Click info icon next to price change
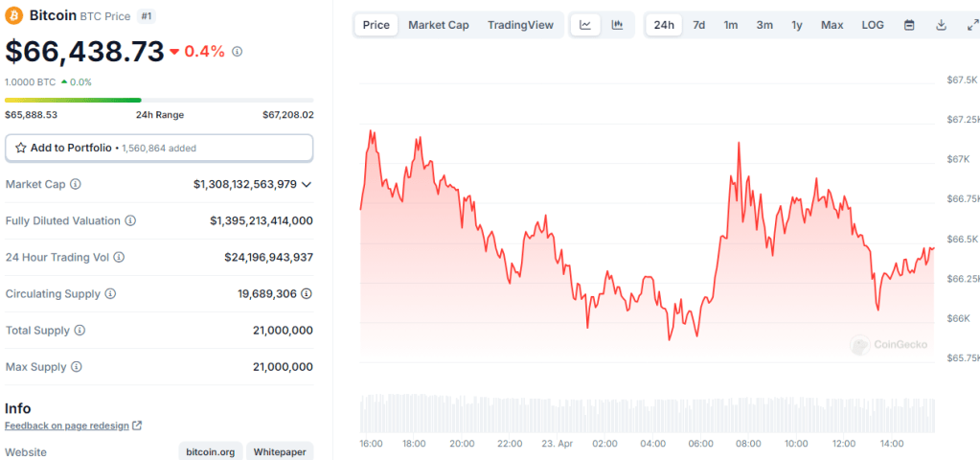This screenshot has width=980, height=460. point(238,52)
